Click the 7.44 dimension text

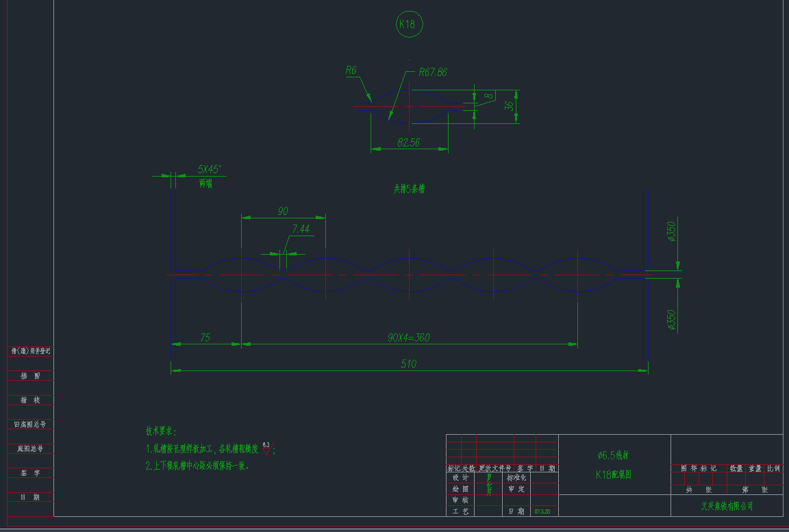(301, 229)
